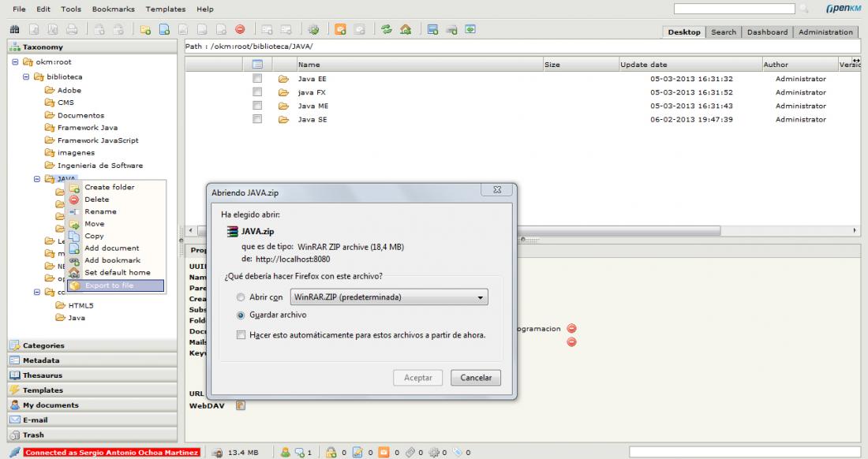The height and width of the screenshot is (459, 868).
Task: Click the green refresh toolbar icon
Action: pos(387,29)
